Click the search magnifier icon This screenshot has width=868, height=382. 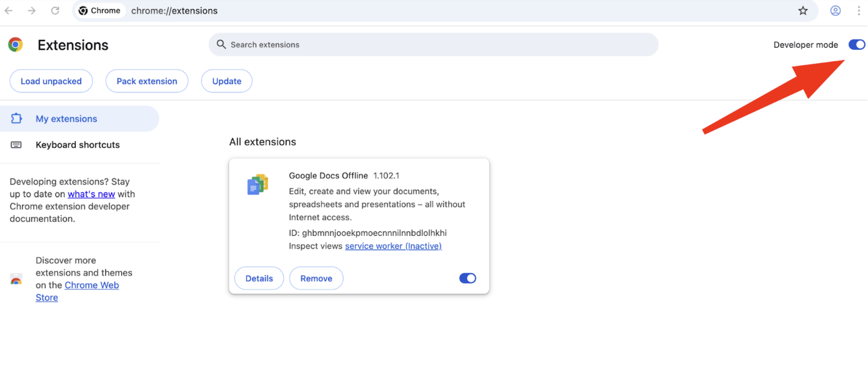221,44
